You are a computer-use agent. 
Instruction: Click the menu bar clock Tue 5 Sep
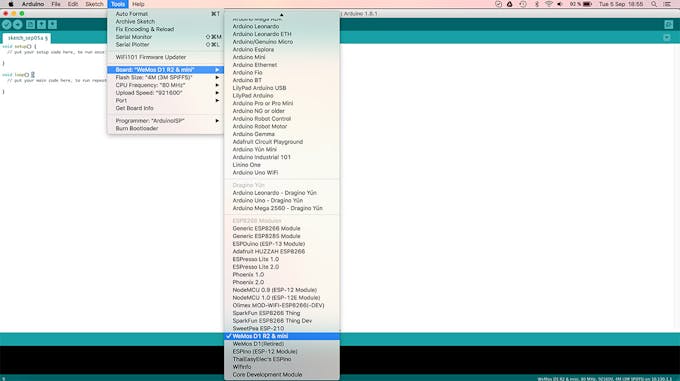click(621, 4)
